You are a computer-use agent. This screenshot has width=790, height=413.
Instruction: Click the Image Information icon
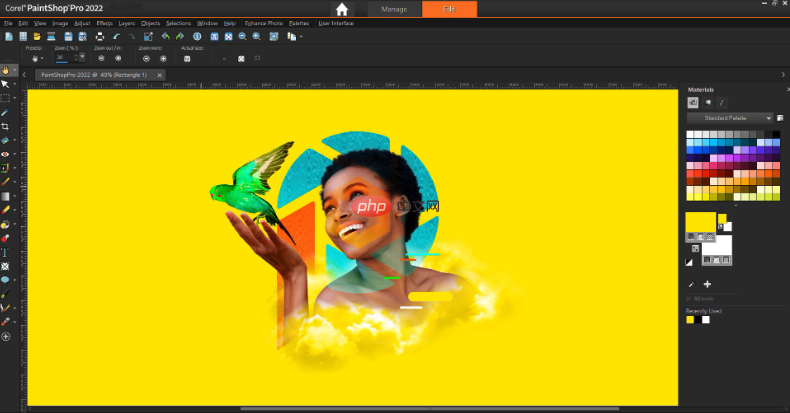point(197,36)
